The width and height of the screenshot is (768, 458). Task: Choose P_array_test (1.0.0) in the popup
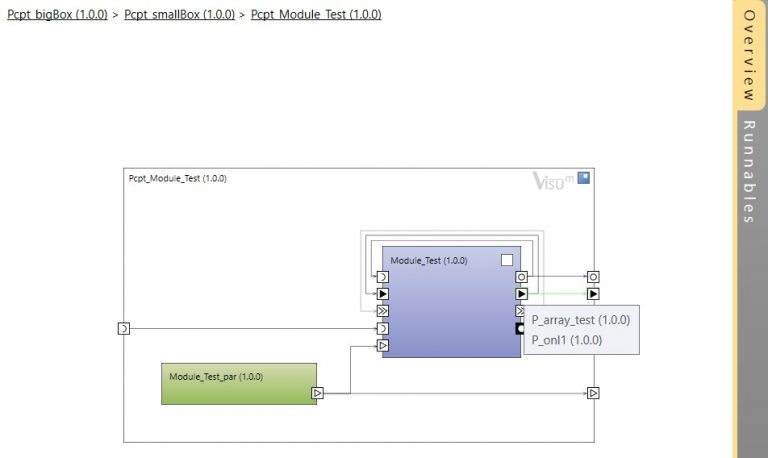pos(581,320)
